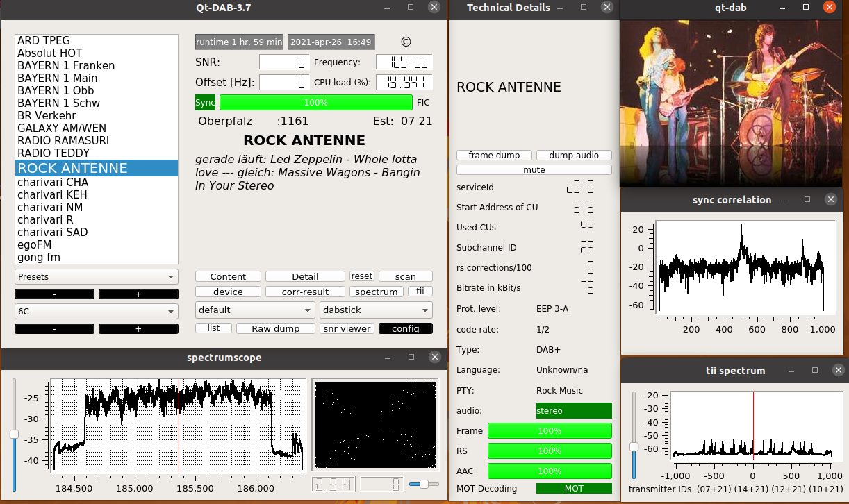Select charivari SAD service
Screen dimensions: 849x504
(97, 233)
